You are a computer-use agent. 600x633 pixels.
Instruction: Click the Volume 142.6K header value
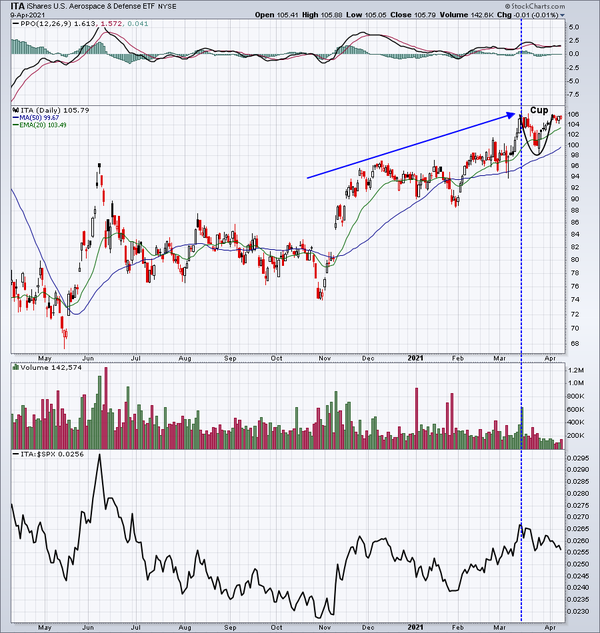click(493, 17)
